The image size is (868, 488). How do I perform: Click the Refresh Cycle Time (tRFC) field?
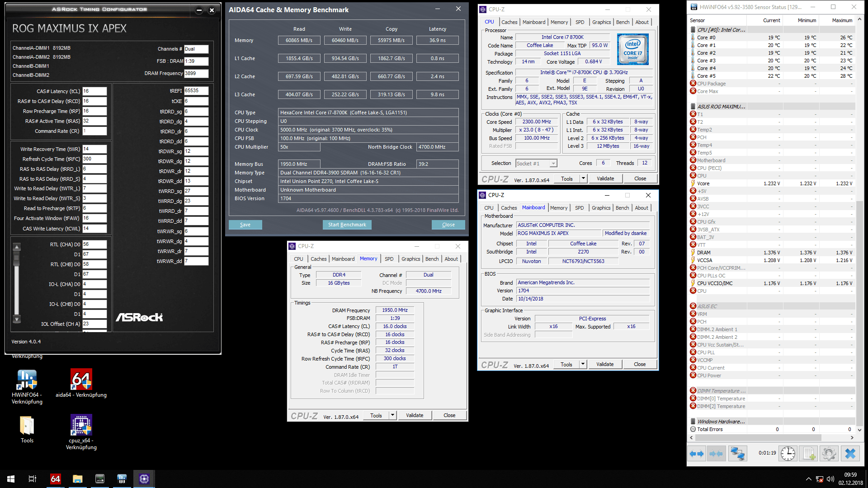point(94,159)
